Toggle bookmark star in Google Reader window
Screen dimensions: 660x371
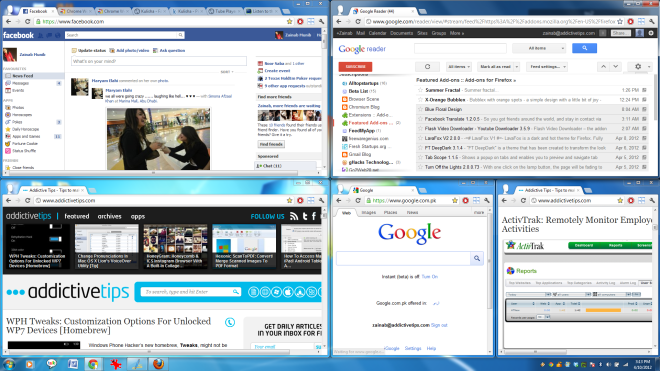pos(620,21)
